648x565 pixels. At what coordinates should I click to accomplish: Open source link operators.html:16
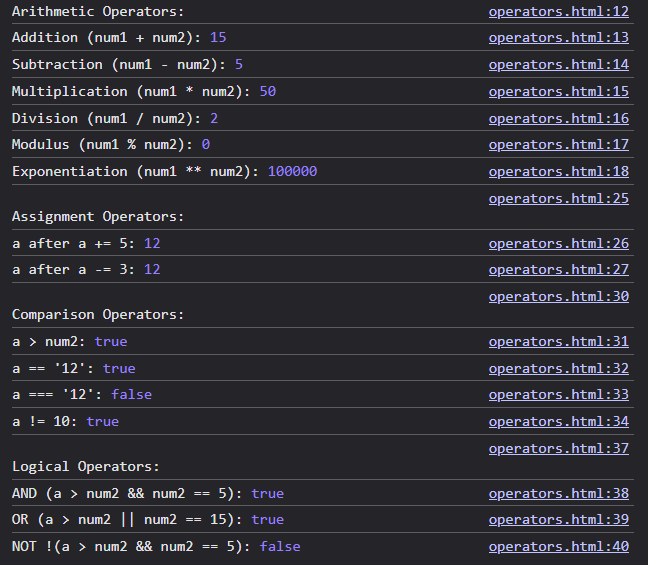[559, 119]
